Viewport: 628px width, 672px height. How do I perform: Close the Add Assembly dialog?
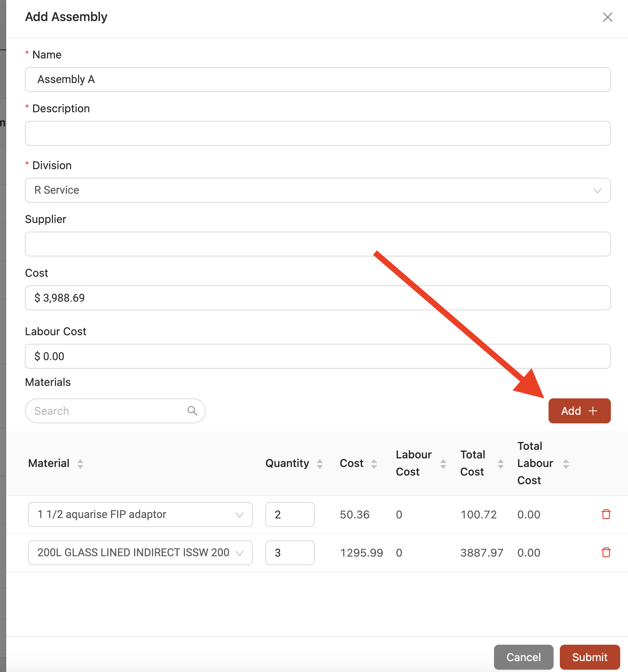607,17
